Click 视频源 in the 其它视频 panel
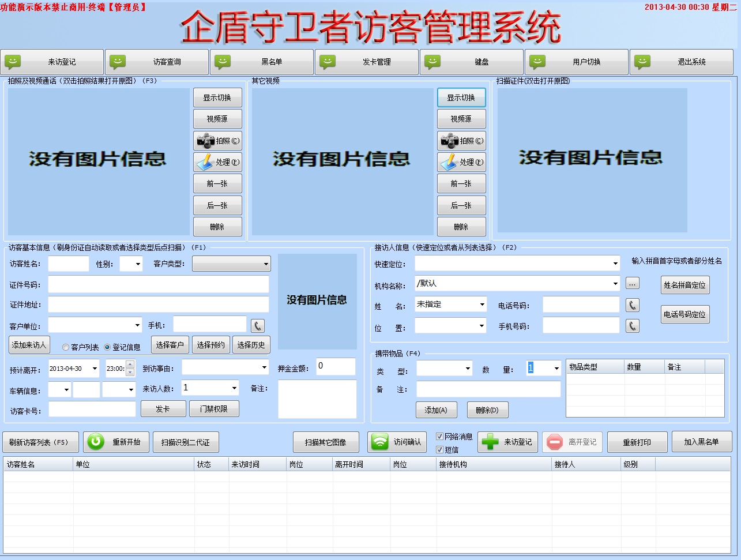Image resolution: width=741 pixels, height=560 pixels. [461, 119]
